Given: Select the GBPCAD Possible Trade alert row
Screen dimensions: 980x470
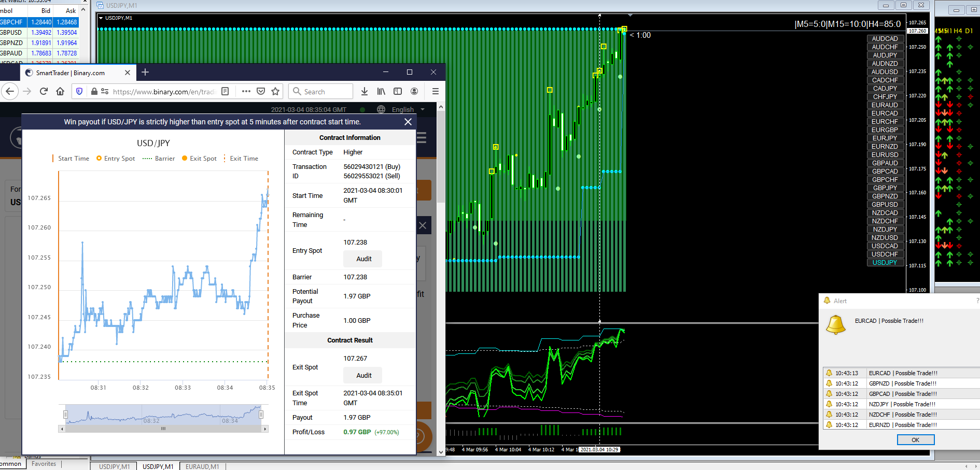Looking at the screenshot, I should click(x=901, y=394).
